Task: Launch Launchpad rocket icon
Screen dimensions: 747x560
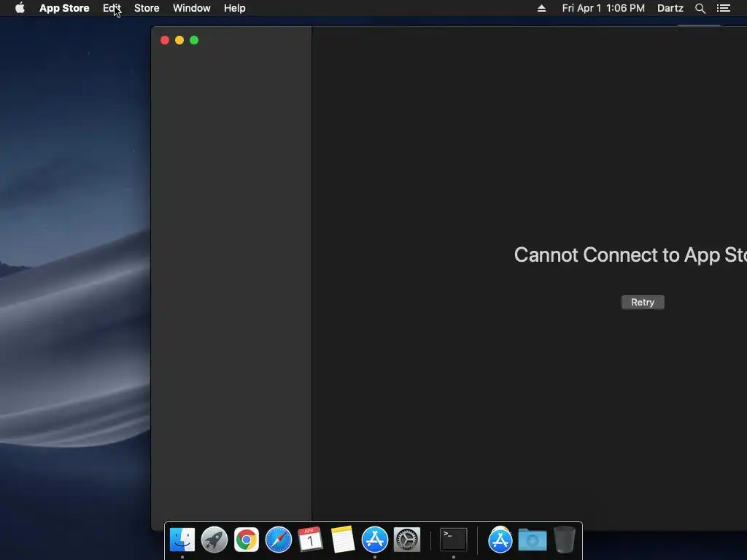Action: 214,540
